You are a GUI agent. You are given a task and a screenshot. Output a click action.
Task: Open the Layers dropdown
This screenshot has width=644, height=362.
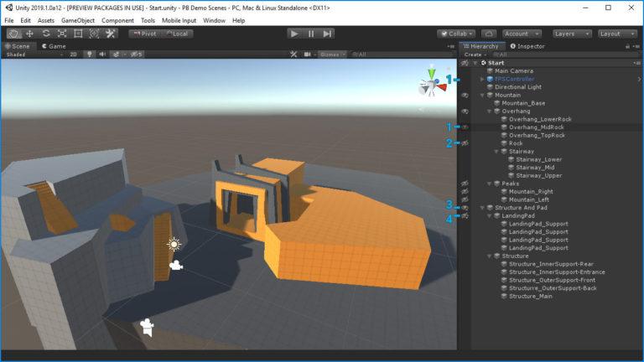pos(572,34)
